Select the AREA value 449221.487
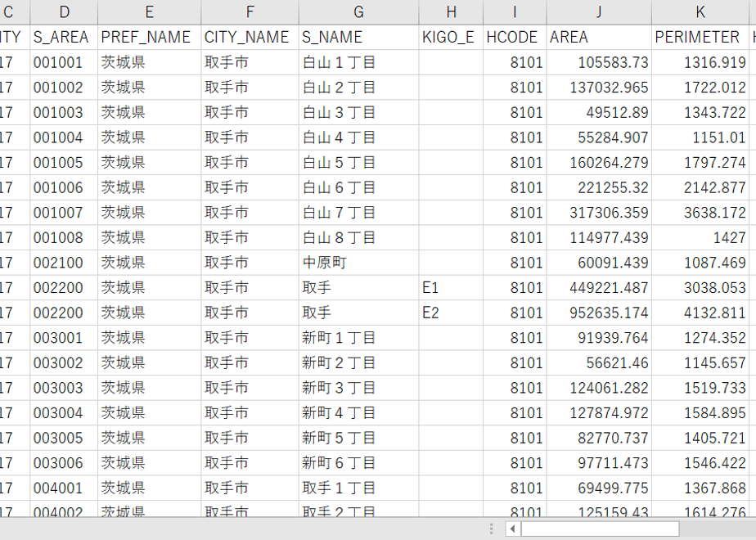The width and height of the screenshot is (756, 540). (599, 288)
